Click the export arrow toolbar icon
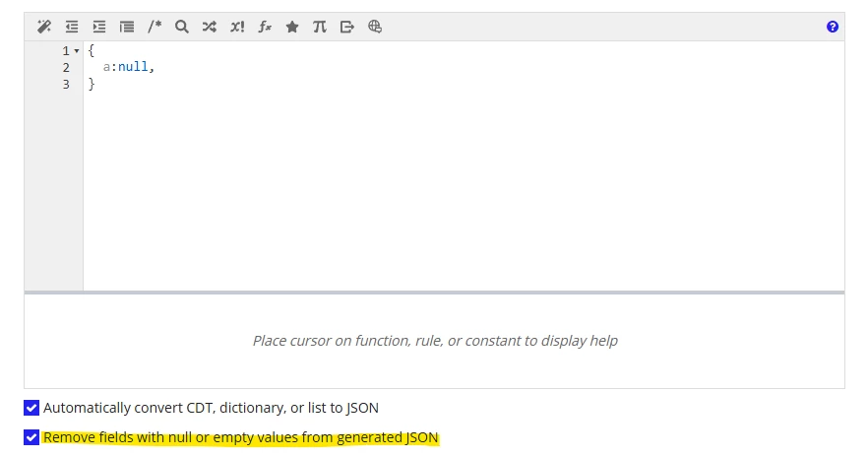Viewport: 868px width, 457px height. 347,27
